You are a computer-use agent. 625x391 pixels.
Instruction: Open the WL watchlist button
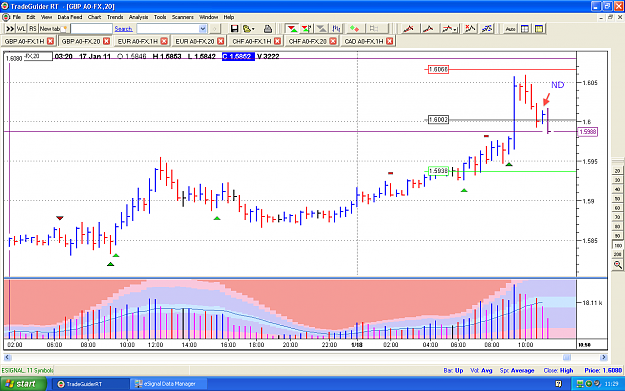(21, 29)
